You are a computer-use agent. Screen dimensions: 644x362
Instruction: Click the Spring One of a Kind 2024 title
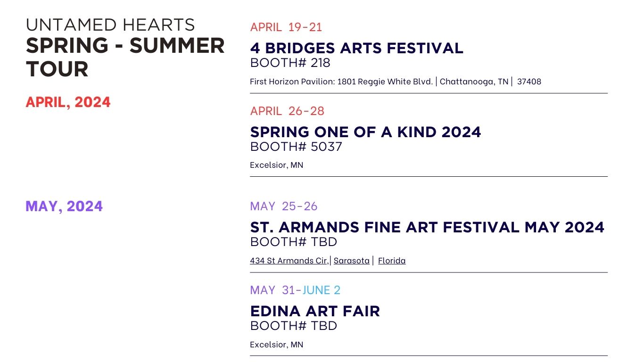[x=366, y=132]
